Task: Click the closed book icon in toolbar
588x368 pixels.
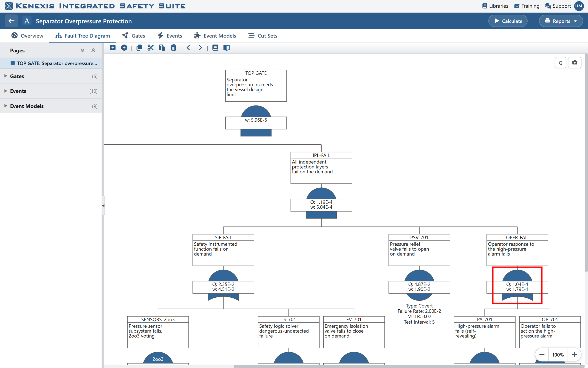Action: click(215, 48)
